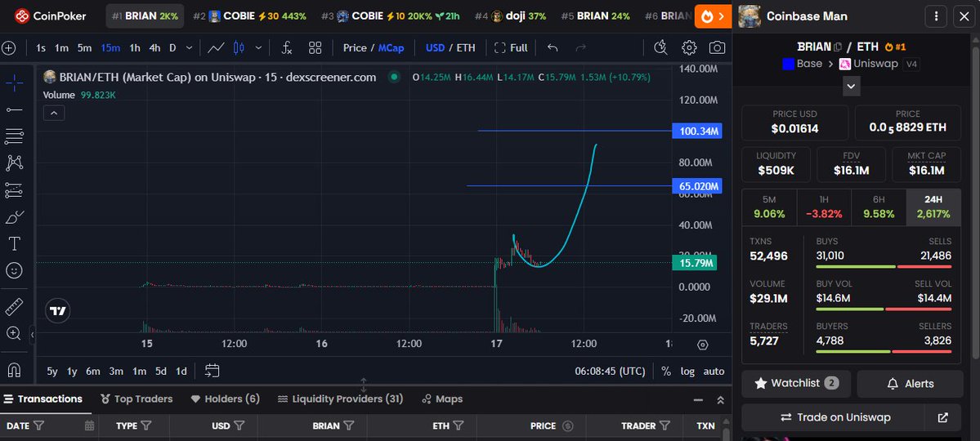980x441 pixels.
Task: Open the Alerts button
Action: click(910, 384)
